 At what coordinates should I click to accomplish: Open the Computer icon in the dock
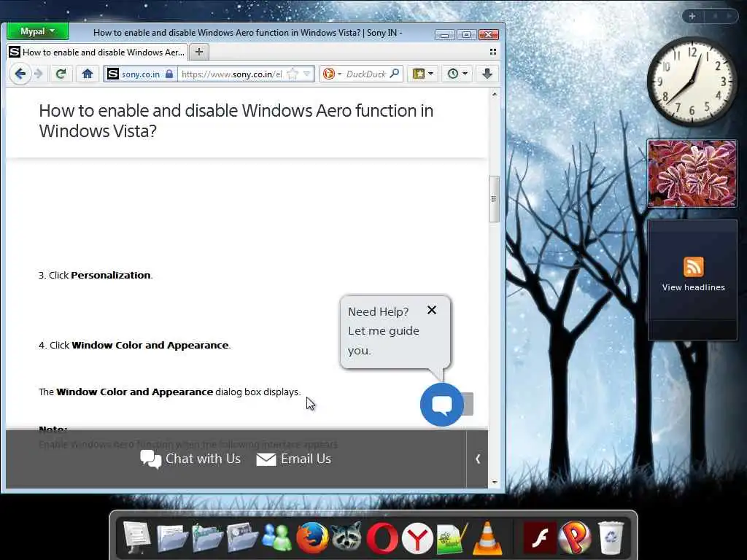point(136,537)
